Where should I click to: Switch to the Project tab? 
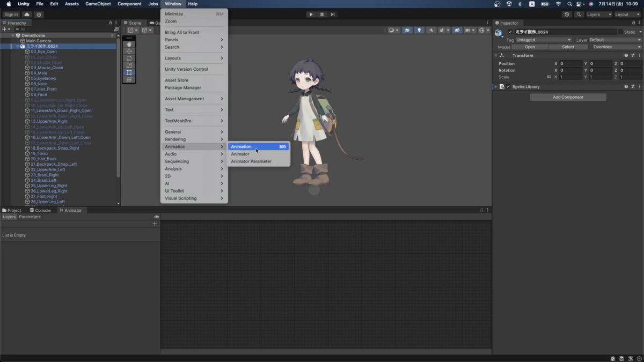(x=12, y=210)
